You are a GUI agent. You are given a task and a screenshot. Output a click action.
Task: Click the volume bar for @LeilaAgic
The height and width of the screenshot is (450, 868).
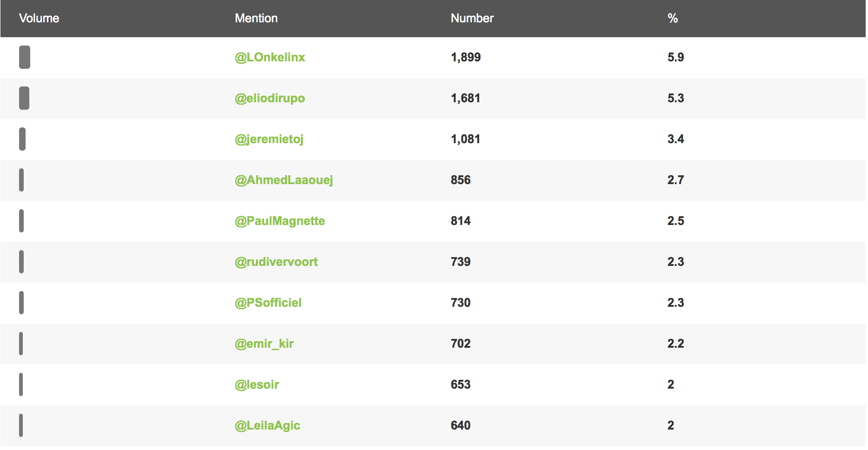21,425
